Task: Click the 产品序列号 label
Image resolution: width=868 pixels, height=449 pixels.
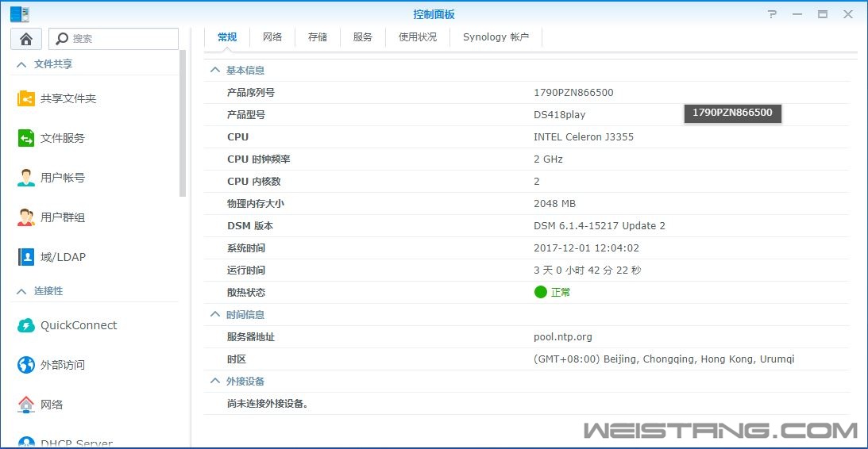Action: [x=251, y=92]
